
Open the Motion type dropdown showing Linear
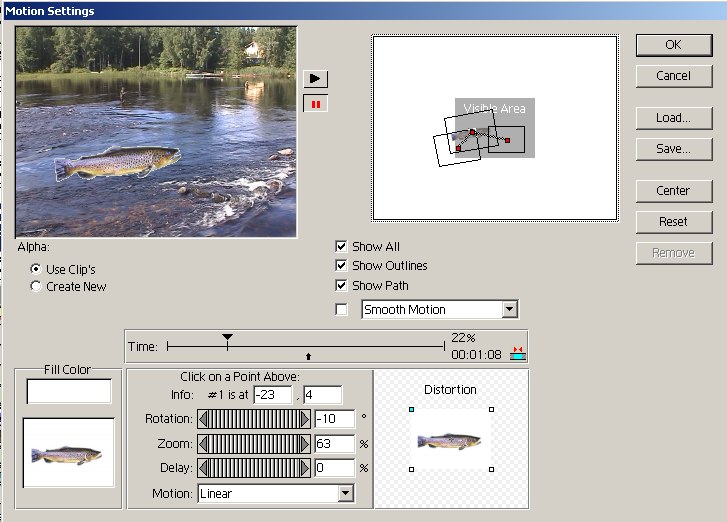click(x=345, y=494)
